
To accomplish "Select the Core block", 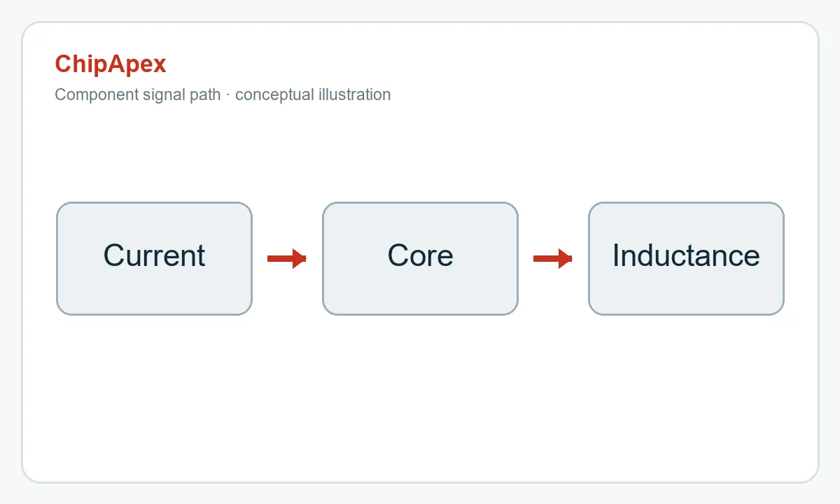I will [x=420, y=259].
